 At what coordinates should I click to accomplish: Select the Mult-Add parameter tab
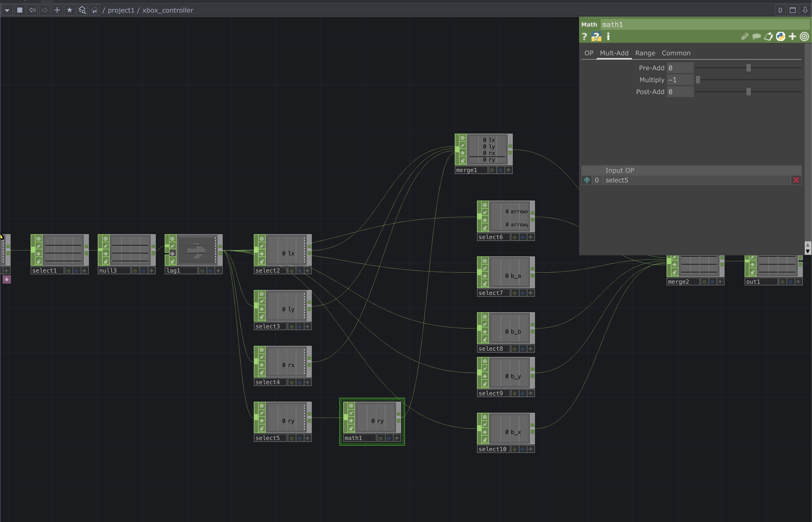[x=614, y=53]
